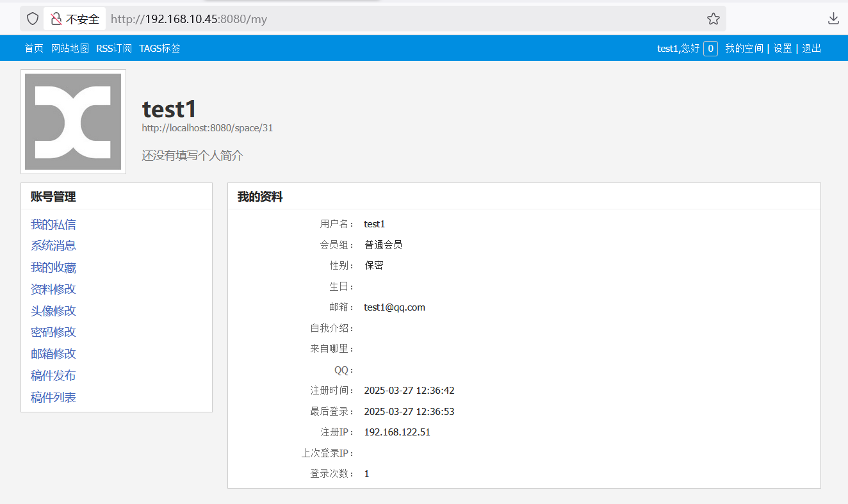The height and width of the screenshot is (504, 848).
Task: Open 网站地图 from the navigation bar
Action: (x=70, y=49)
